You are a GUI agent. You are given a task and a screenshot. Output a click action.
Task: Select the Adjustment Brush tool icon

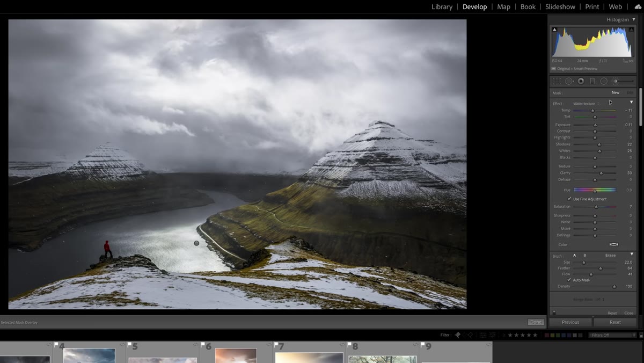(624, 81)
